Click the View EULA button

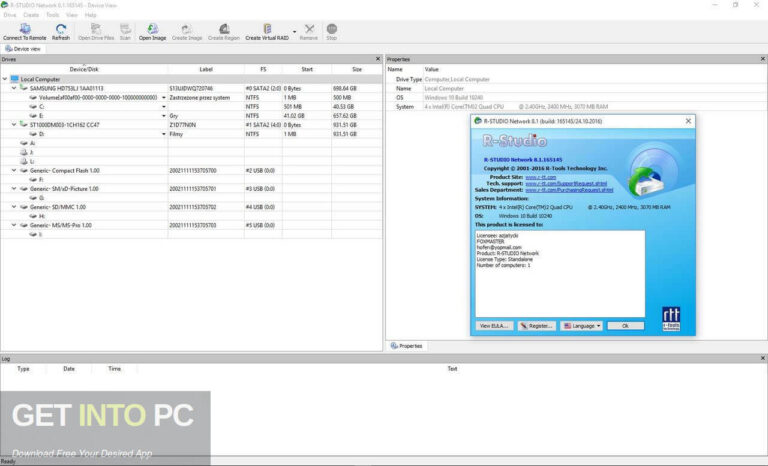[x=494, y=326]
